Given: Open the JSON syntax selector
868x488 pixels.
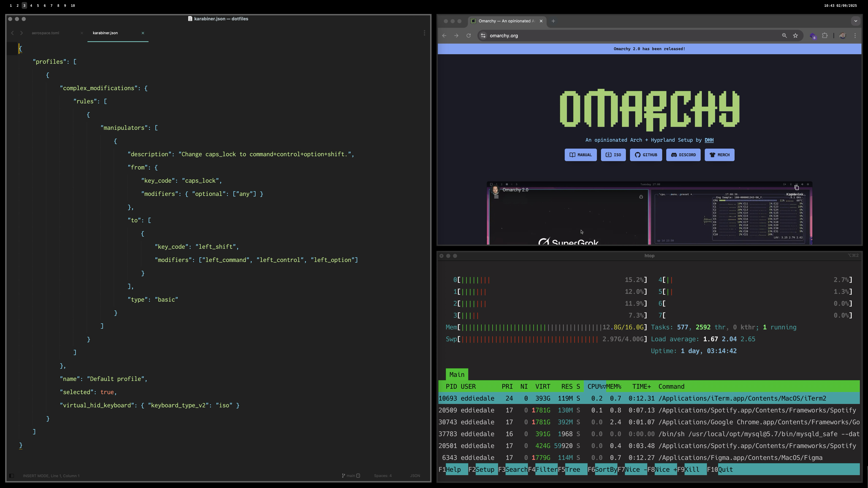Looking at the screenshot, I should pyautogui.click(x=415, y=476).
